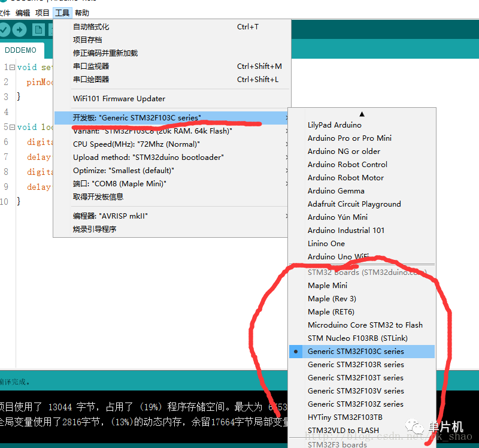The image size is (479, 448).
Task: Open the 编辑 menu
Action: 23,13
